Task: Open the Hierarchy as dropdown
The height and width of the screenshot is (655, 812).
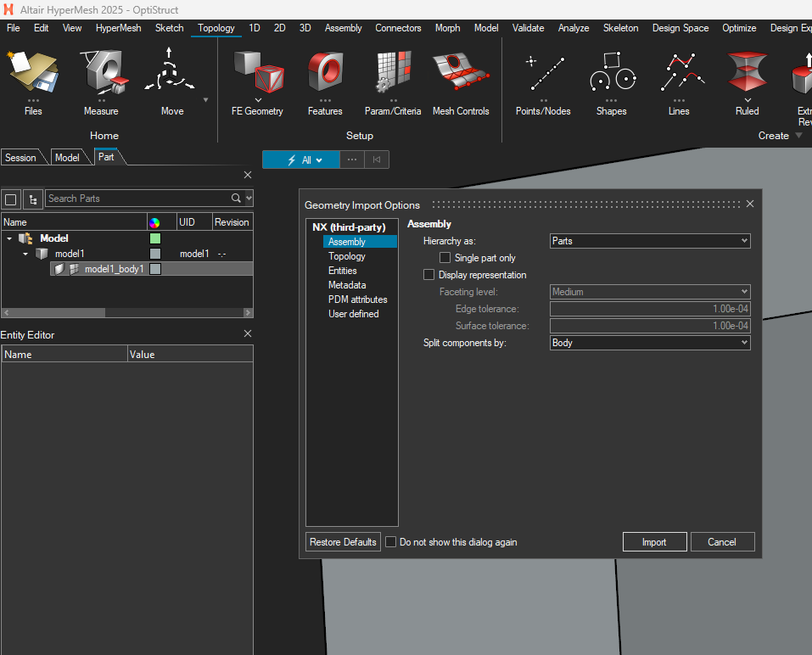Action: [650, 241]
